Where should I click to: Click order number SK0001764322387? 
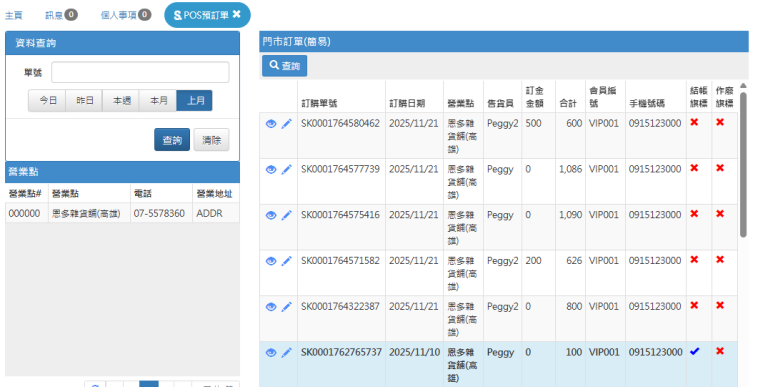point(340,306)
